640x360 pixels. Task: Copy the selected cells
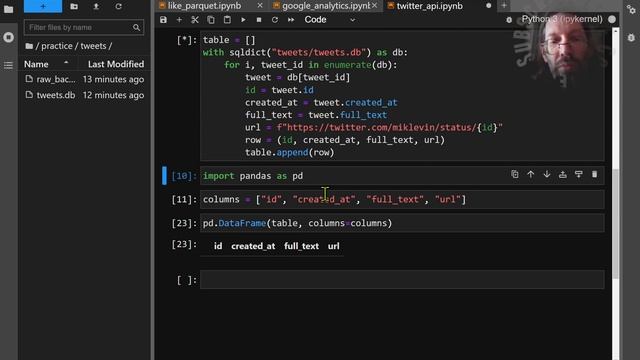(211, 20)
